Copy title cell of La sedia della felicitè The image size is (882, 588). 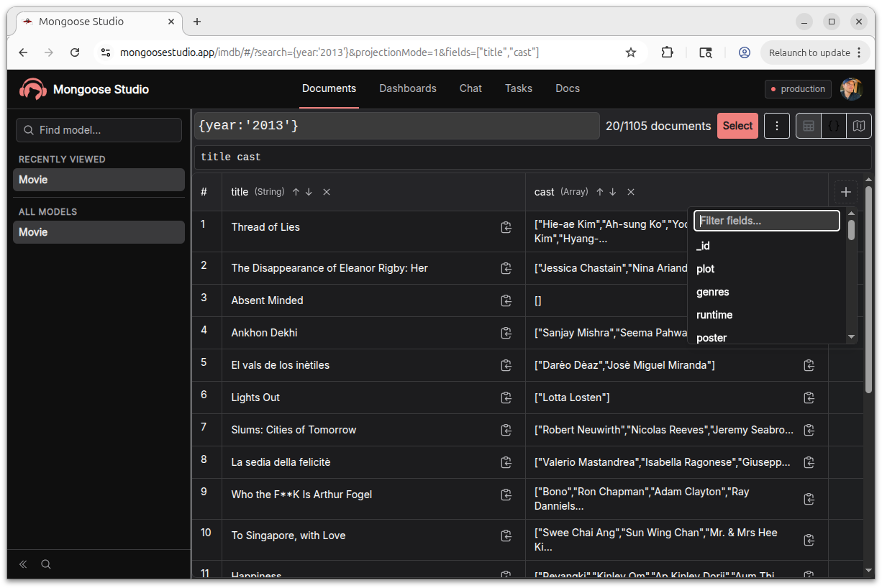[x=506, y=462]
